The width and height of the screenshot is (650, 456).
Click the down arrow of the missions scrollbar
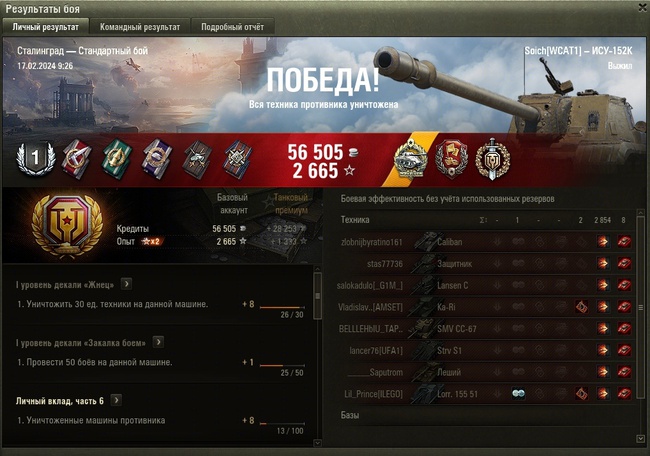[x=318, y=443]
